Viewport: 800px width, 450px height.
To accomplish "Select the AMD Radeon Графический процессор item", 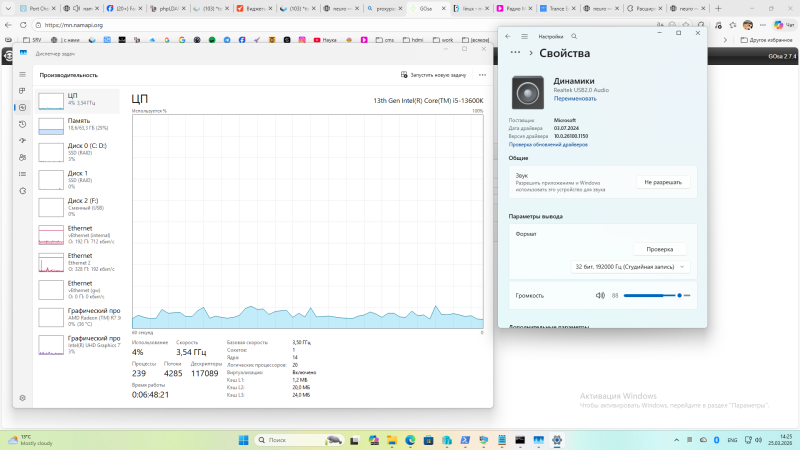I will tap(79, 317).
